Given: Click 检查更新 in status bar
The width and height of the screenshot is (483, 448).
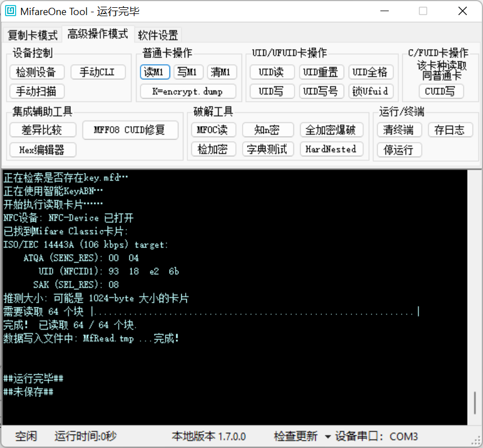Looking at the screenshot, I should [296, 436].
